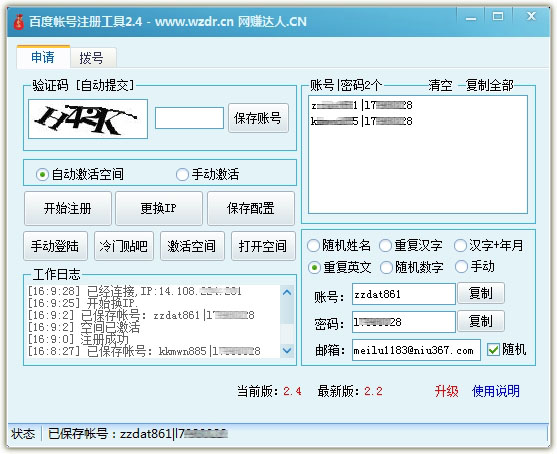
Task: Click the 保存账号 button
Action: [x=258, y=118]
